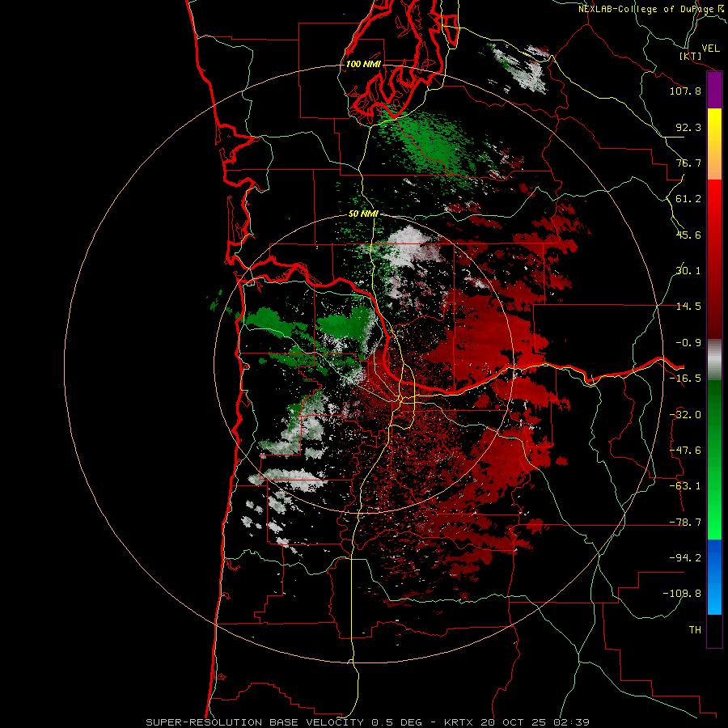Click the TH threshold label
This screenshot has width=728, height=728.
point(695,630)
